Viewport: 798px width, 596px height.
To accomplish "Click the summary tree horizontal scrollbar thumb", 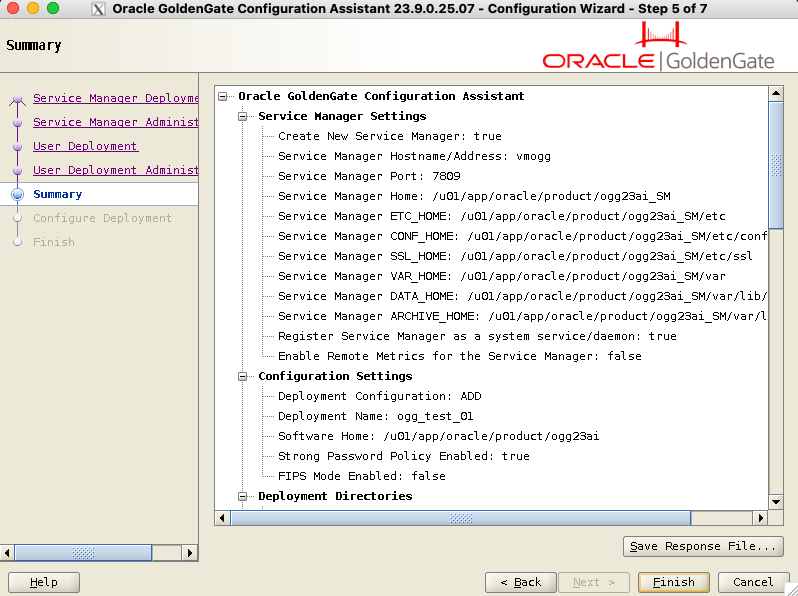I will pyautogui.click(x=460, y=518).
